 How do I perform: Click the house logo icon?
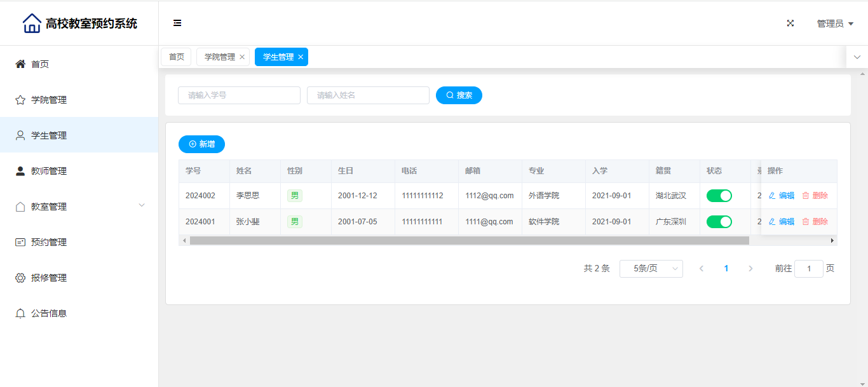(x=32, y=24)
